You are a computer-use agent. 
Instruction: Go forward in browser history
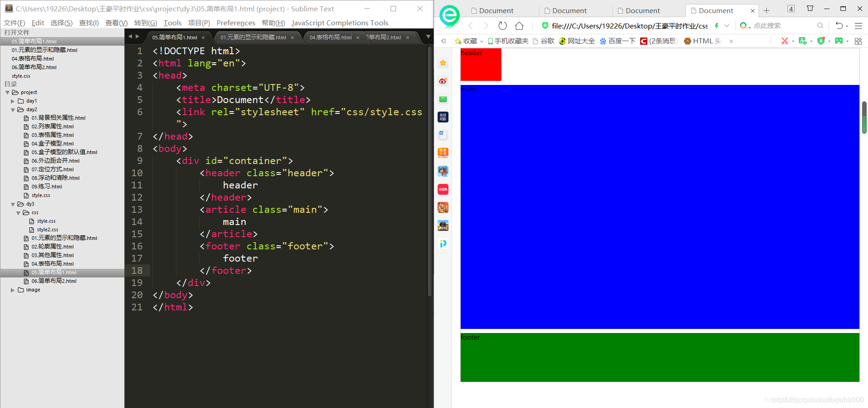[x=486, y=26]
